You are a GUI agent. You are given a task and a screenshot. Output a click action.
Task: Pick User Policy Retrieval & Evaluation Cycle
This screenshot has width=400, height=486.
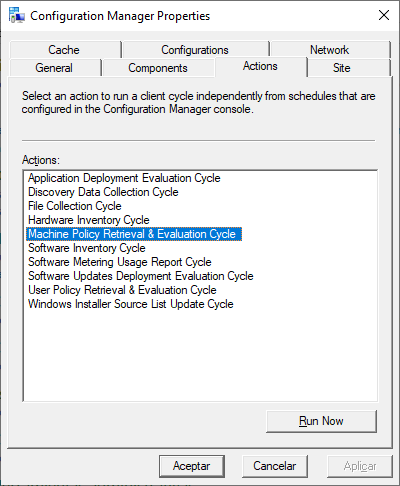click(122, 290)
